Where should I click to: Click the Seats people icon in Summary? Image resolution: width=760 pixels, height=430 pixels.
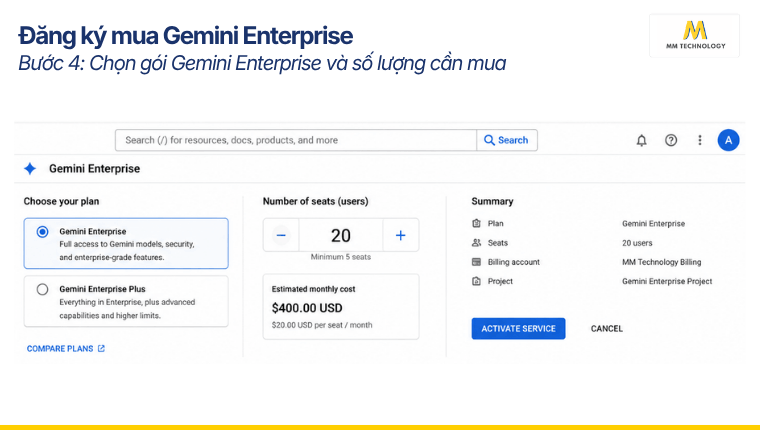[476, 242]
